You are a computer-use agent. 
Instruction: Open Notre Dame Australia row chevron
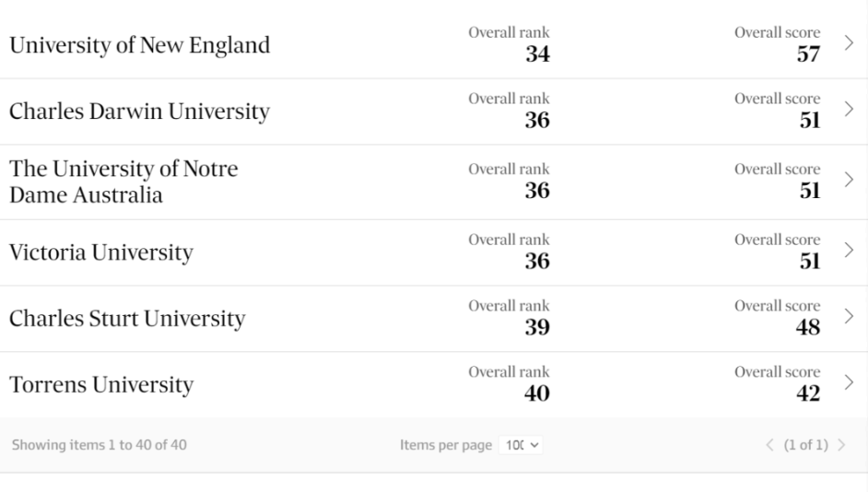coord(849,180)
